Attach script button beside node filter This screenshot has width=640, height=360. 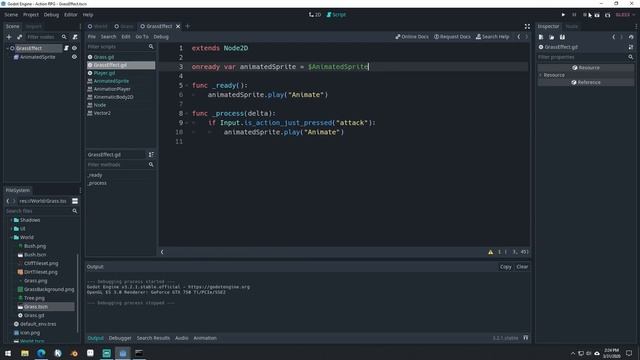click(75, 37)
